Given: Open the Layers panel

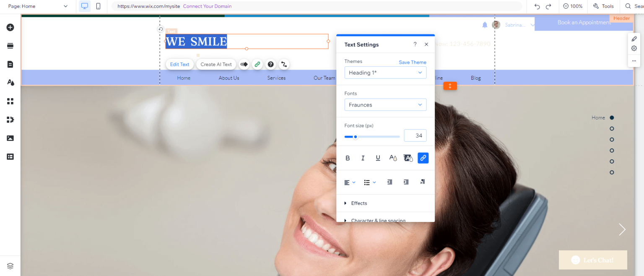Looking at the screenshot, I should click(10, 266).
